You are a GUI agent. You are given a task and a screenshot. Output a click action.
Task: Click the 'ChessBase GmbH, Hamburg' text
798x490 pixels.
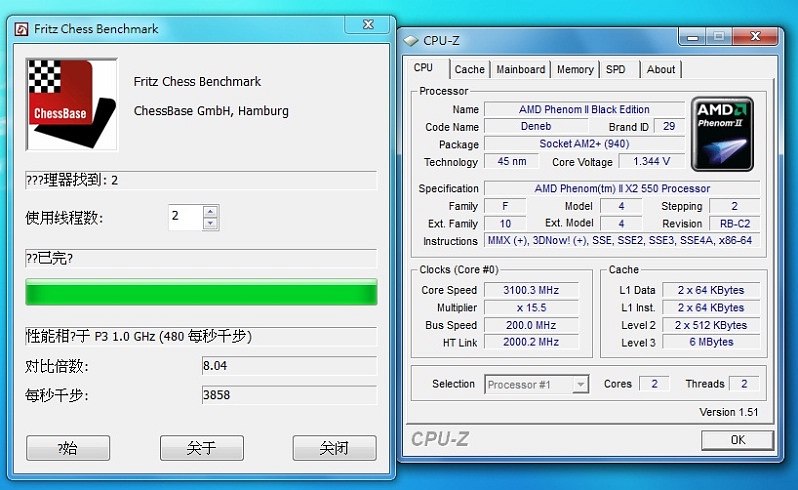[x=211, y=111]
